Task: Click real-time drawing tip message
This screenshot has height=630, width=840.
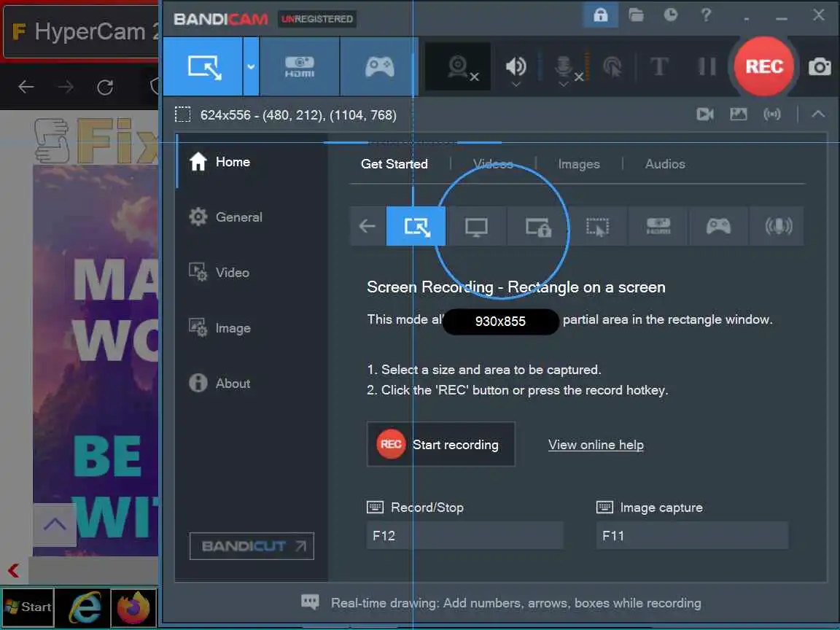Action: click(516, 603)
